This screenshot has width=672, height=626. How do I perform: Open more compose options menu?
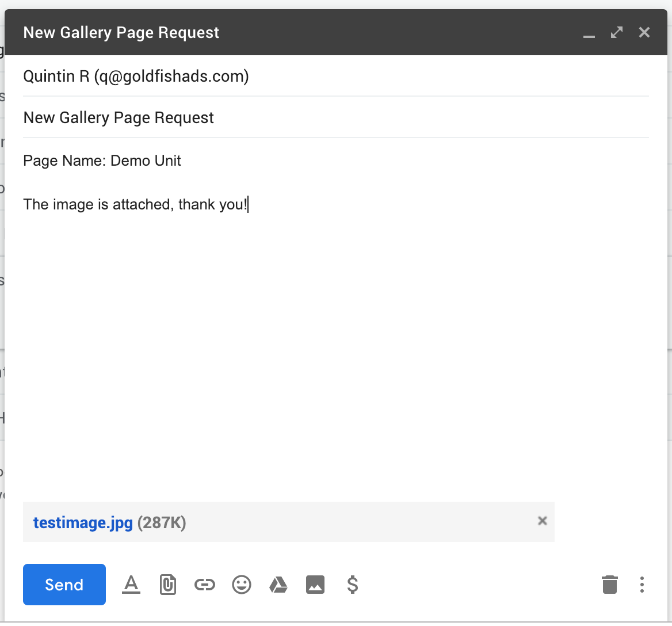(x=642, y=585)
